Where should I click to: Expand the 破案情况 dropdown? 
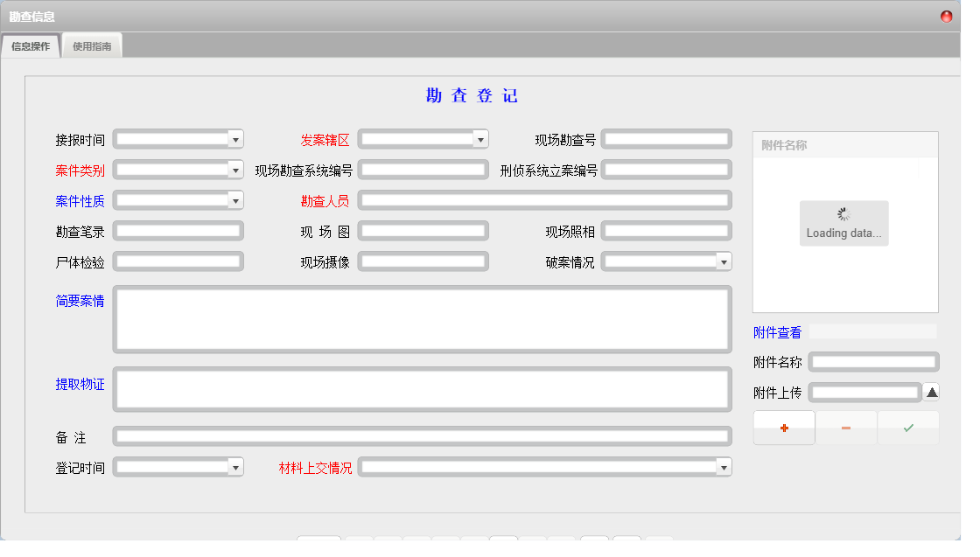pyautogui.click(x=724, y=261)
